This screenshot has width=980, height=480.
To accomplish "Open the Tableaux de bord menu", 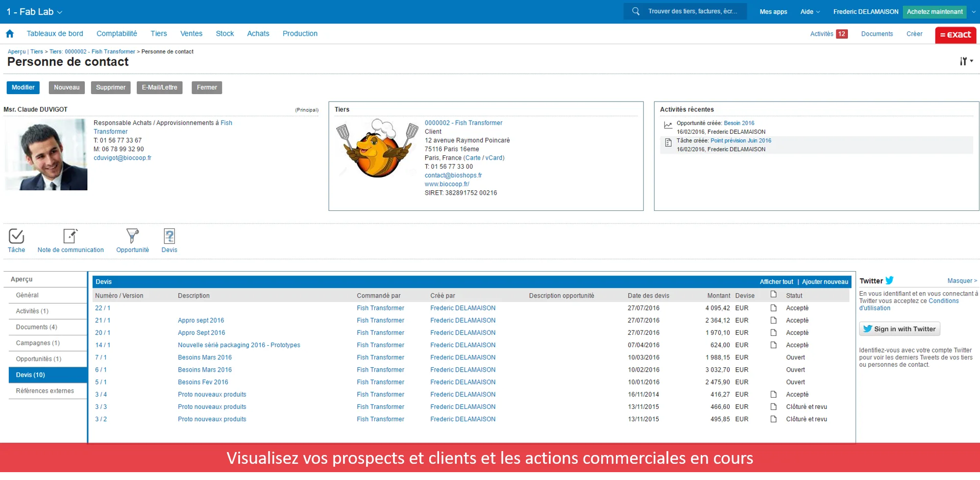I will click(x=55, y=34).
